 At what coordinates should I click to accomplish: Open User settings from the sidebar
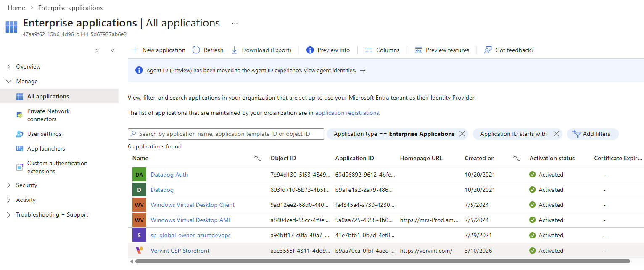pyautogui.click(x=45, y=133)
